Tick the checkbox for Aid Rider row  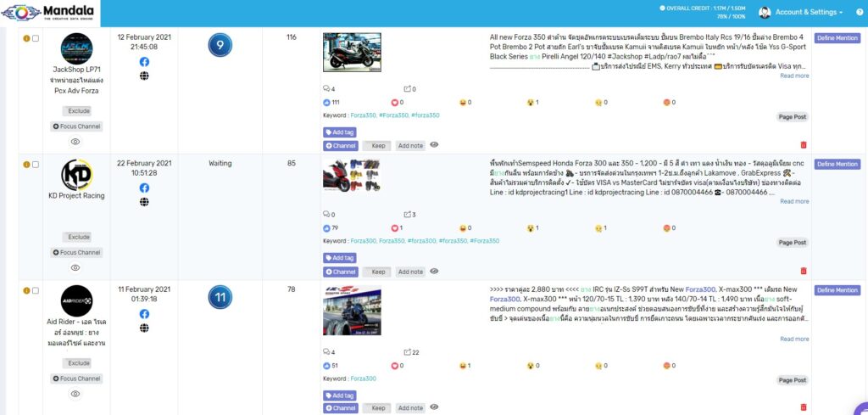point(36,290)
